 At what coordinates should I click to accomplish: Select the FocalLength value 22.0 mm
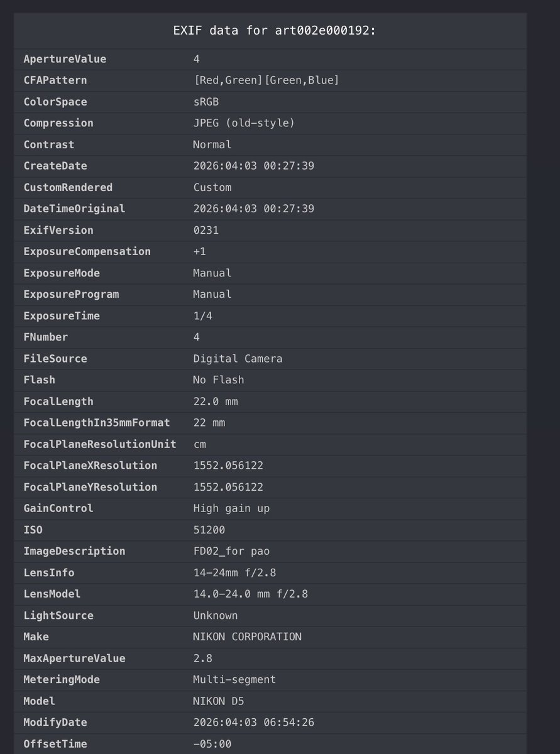(x=215, y=401)
